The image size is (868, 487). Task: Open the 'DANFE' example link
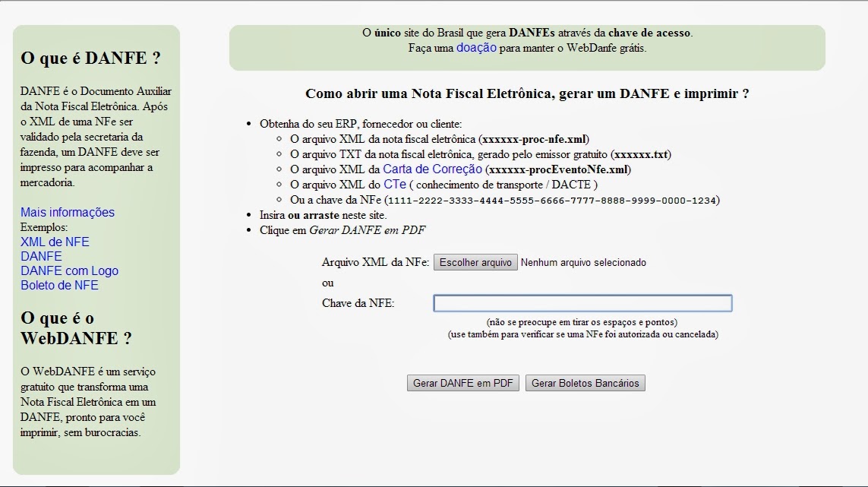click(41, 256)
